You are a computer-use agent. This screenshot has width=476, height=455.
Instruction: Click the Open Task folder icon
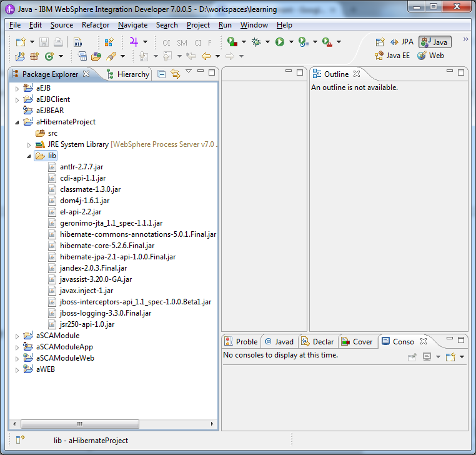pos(96,56)
